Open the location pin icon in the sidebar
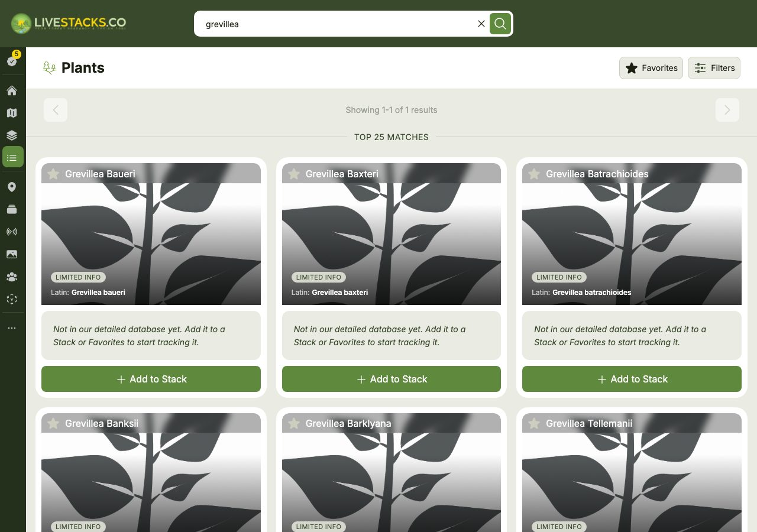This screenshot has height=532, width=757. tap(12, 187)
